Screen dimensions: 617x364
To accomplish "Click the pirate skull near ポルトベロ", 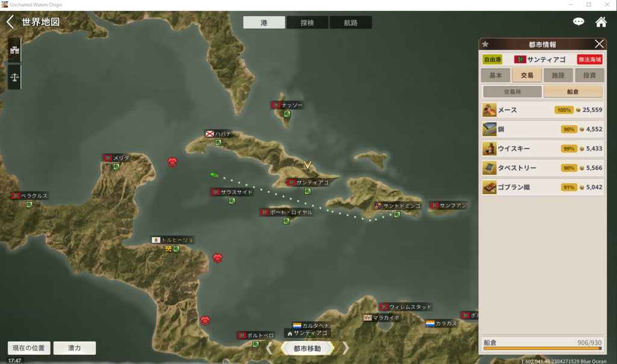I will tap(205, 321).
